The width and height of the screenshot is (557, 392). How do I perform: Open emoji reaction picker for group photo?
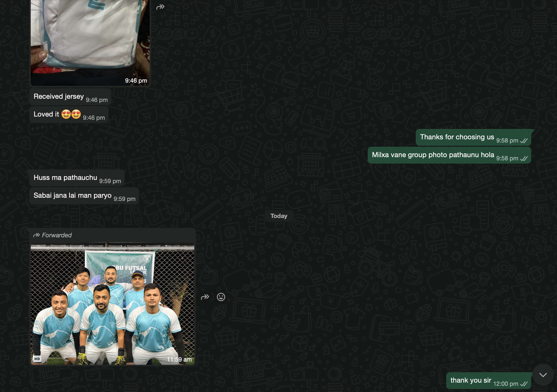221,297
